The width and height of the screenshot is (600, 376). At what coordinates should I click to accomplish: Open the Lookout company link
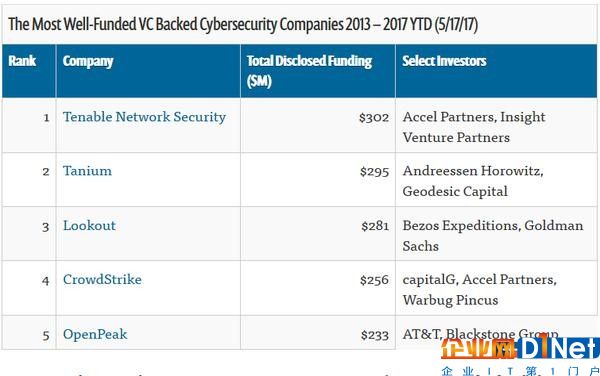coord(89,226)
